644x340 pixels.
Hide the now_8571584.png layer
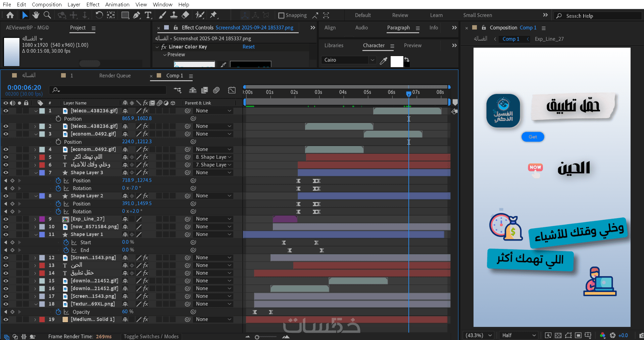tap(6, 227)
